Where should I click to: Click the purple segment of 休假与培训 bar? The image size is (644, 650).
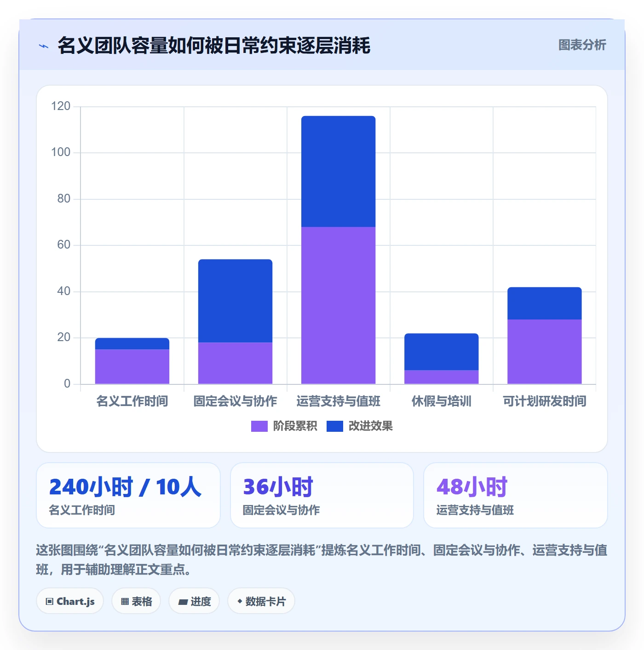(441, 377)
